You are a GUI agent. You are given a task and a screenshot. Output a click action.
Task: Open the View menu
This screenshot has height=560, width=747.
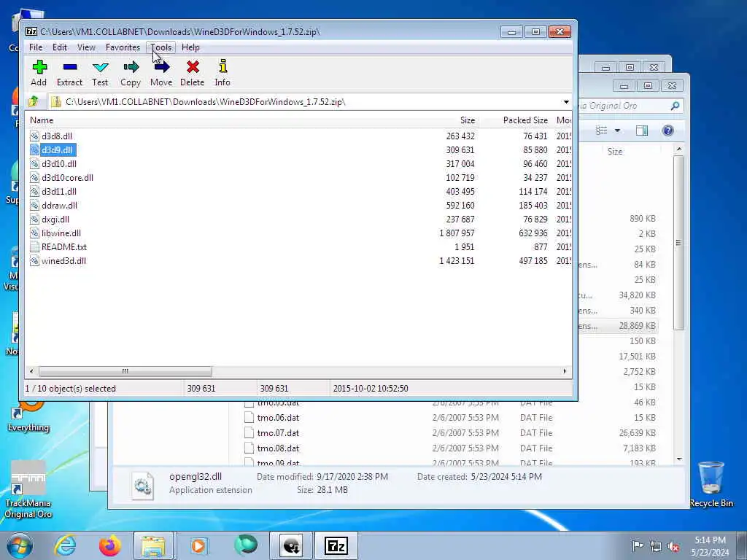[86, 47]
